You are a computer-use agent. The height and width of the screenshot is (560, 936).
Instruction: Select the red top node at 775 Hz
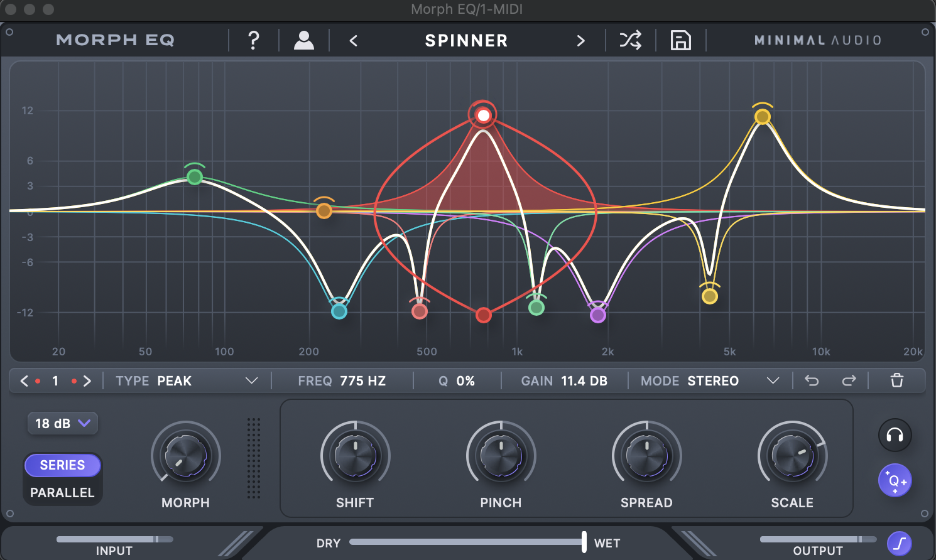(x=483, y=115)
